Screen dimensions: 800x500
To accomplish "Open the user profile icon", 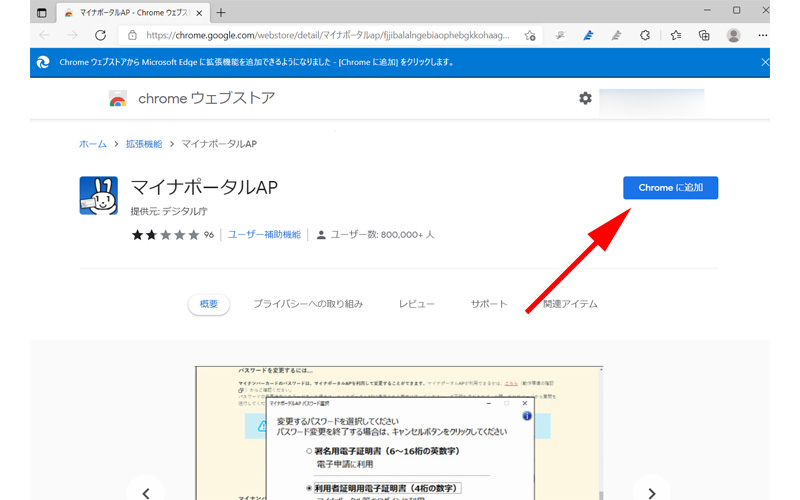I will tap(734, 35).
